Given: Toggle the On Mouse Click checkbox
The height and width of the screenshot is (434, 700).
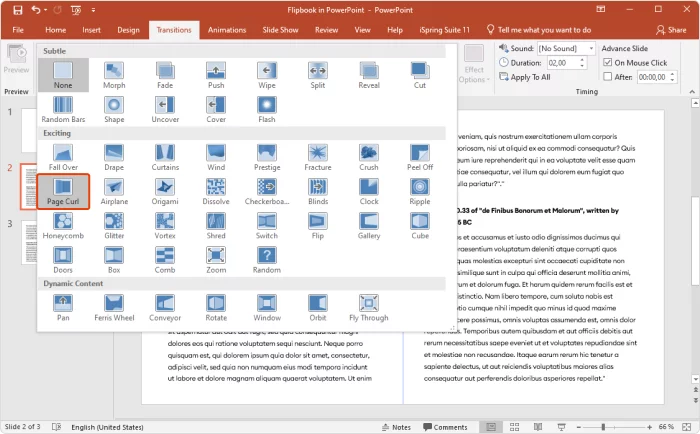Looking at the screenshot, I should point(608,62).
